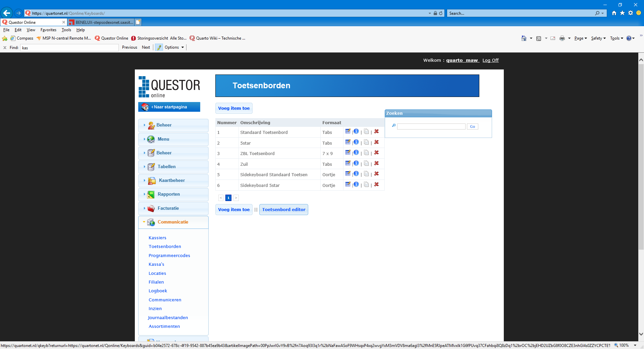Click the search magnifier icon in Zoeken
The image size is (644, 349).
point(394,126)
